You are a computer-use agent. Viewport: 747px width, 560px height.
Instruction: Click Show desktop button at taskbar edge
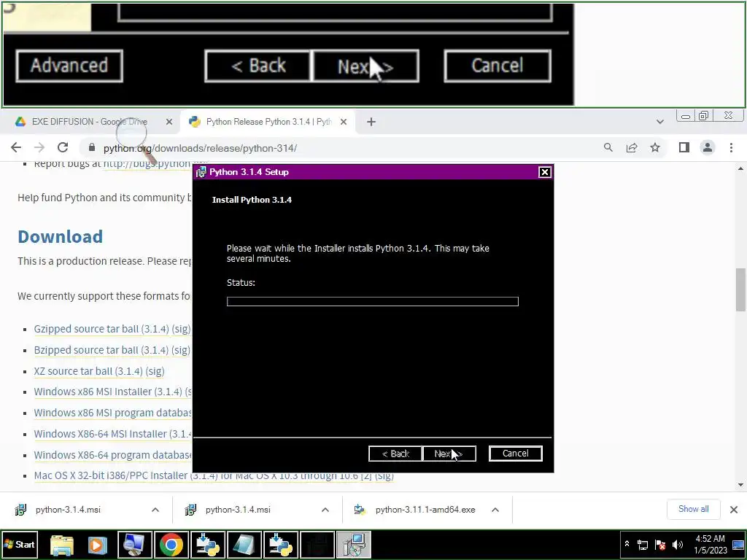(738, 544)
